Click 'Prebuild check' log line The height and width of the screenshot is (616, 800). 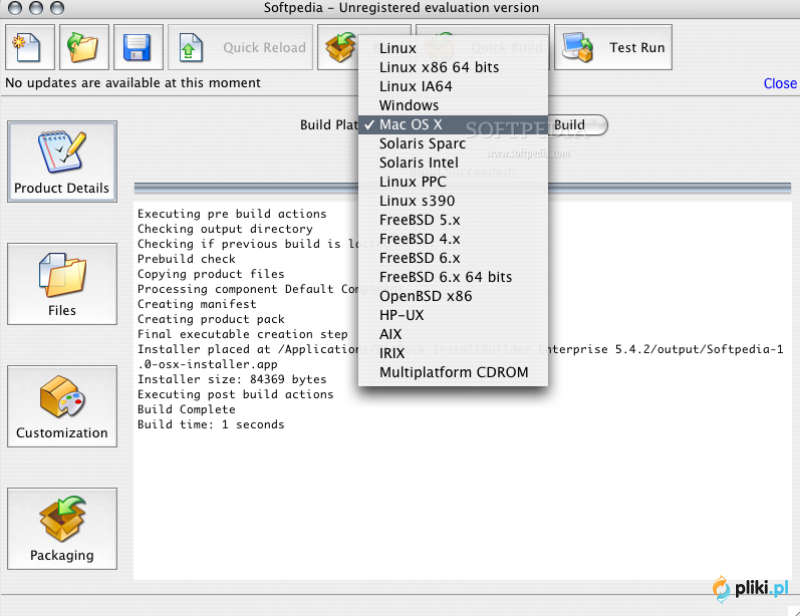(x=186, y=259)
